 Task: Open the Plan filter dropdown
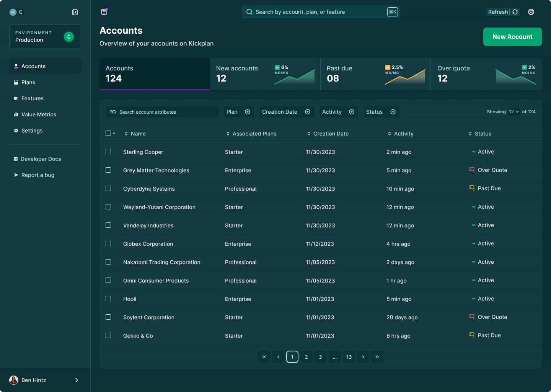(239, 111)
